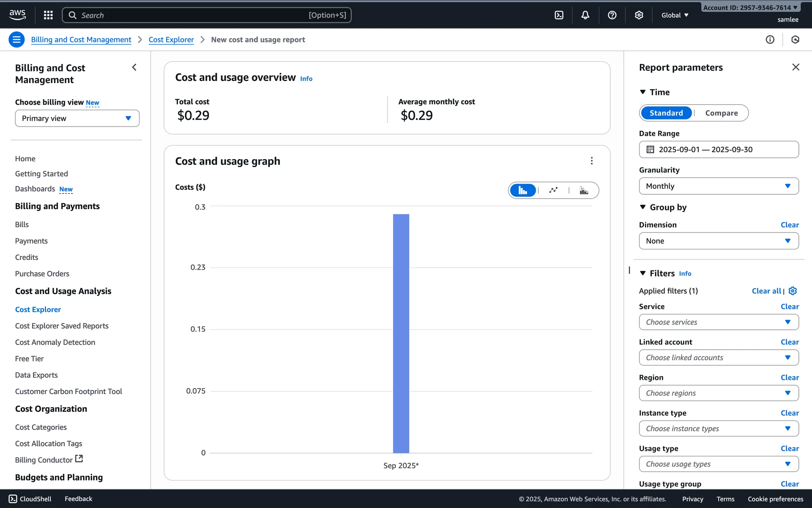812x508 pixels.
Task: Select bar chart view toggle
Action: 523,190
